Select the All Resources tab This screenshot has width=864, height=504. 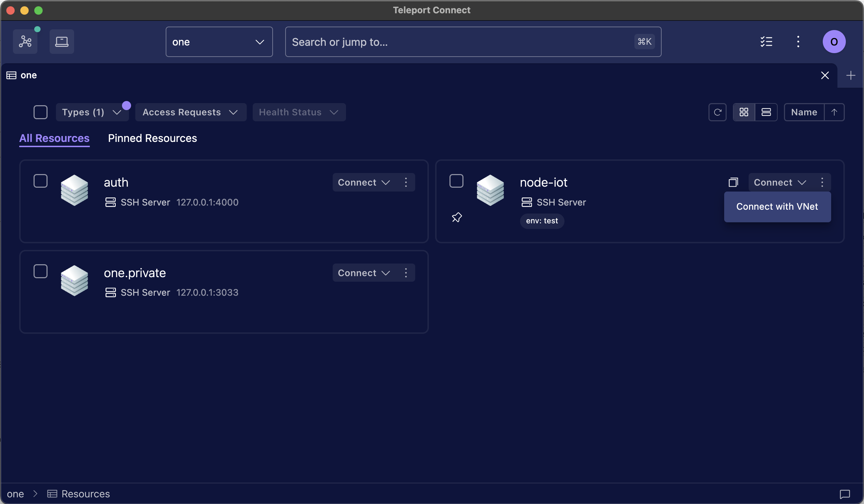click(x=54, y=138)
